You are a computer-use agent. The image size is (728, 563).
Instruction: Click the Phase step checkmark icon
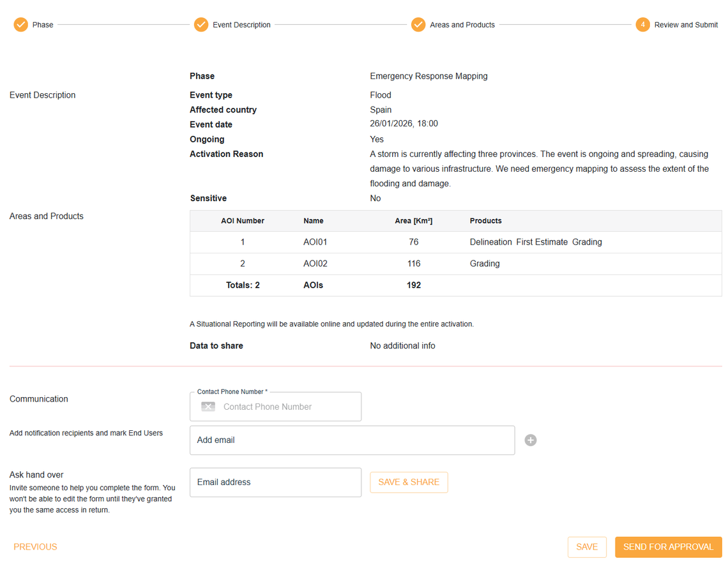coord(21,25)
